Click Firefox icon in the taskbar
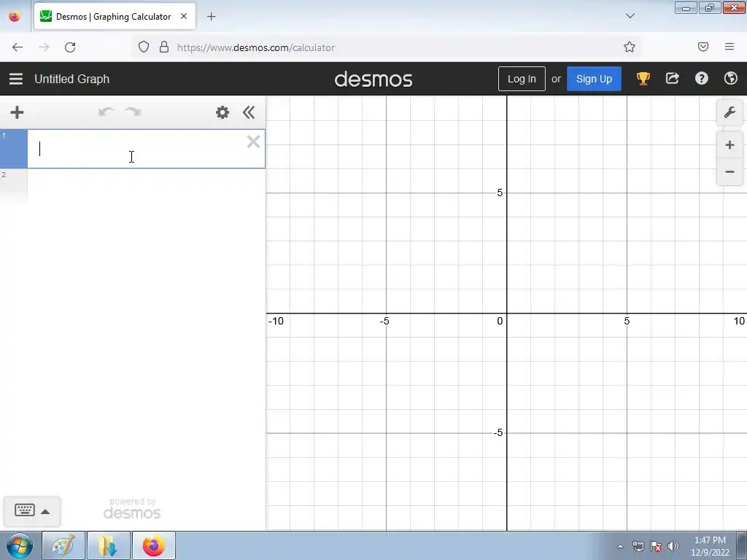 coord(153,545)
